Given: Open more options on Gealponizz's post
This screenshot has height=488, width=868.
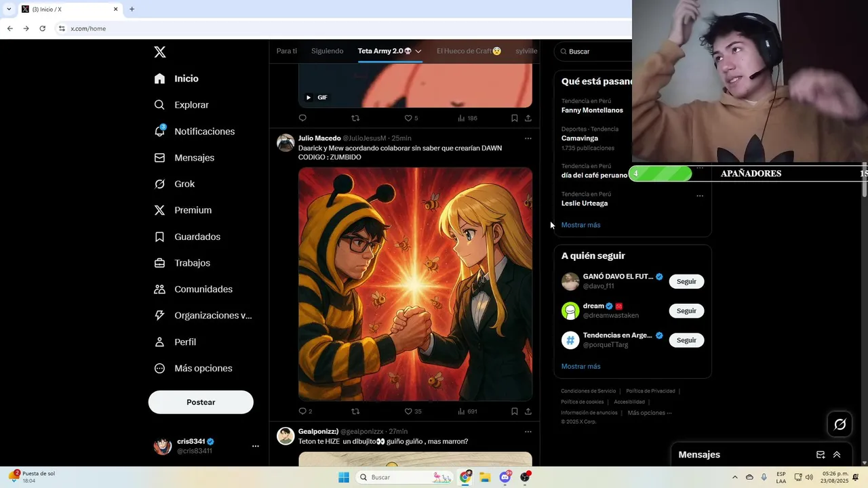Looking at the screenshot, I should point(528,432).
